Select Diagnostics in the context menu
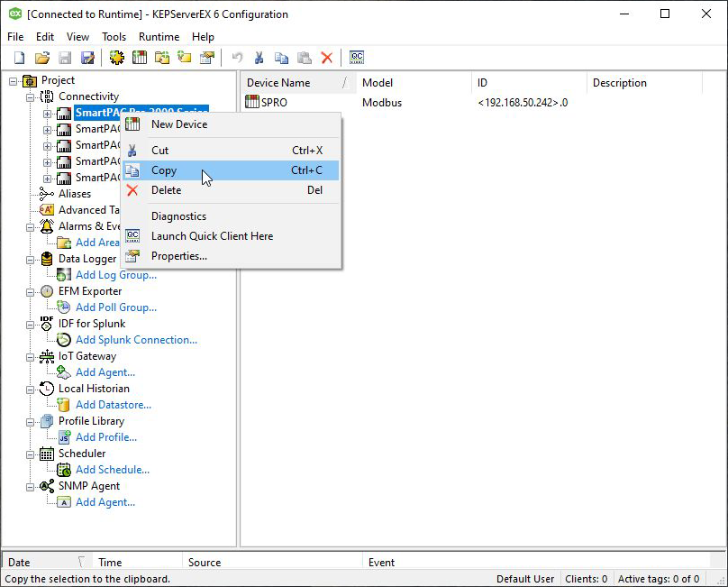This screenshot has height=587, width=728. click(178, 216)
